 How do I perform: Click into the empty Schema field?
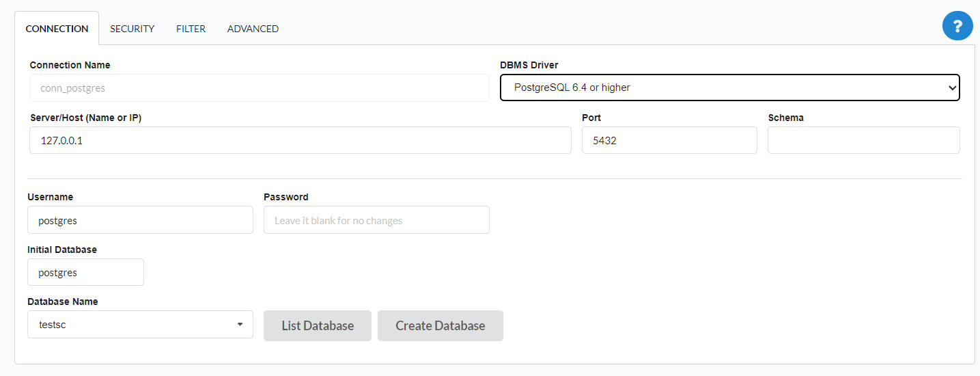click(863, 140)
